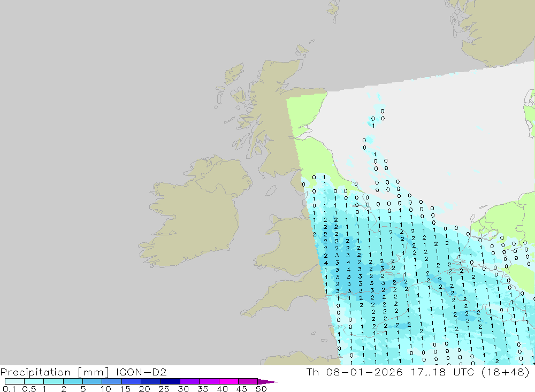Select the 35–40 mm violet legend box

coord(209,381)
